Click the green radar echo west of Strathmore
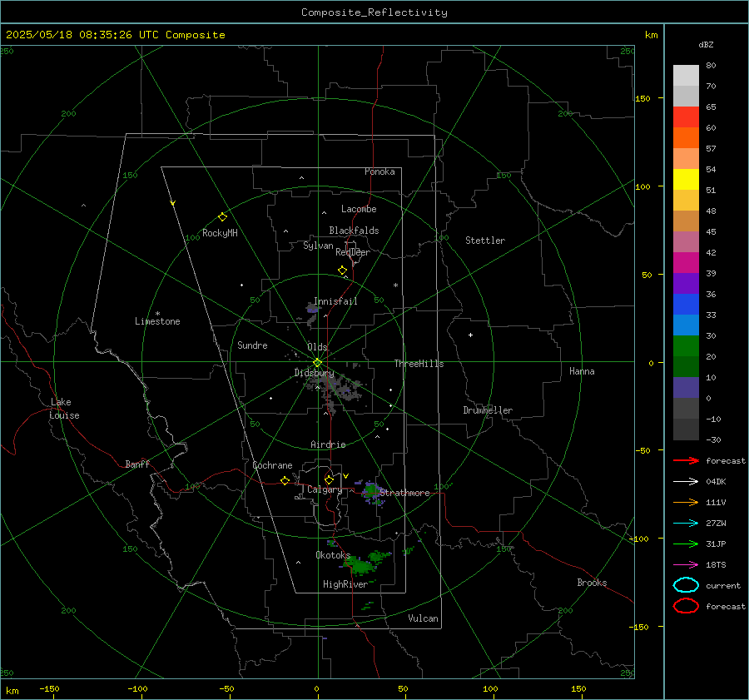Viewport: 749px width, 700px height. tap(370, 491)
